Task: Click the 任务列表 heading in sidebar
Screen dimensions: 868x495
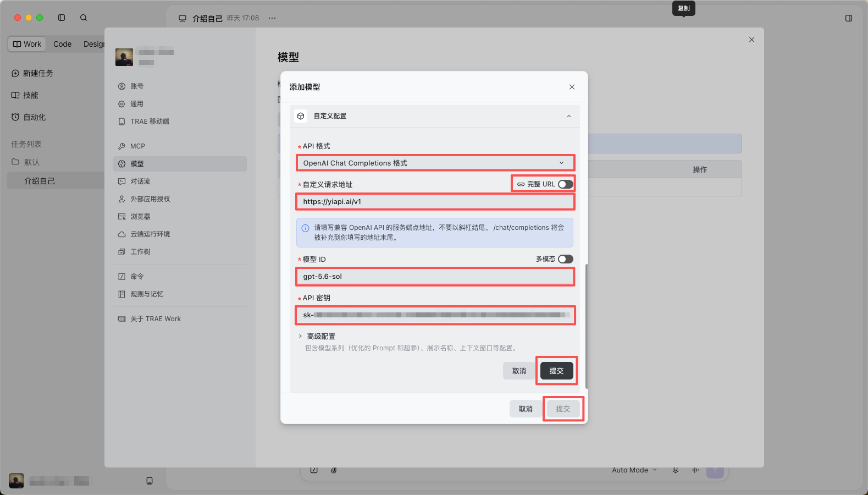Action: (x=26, y=144)
